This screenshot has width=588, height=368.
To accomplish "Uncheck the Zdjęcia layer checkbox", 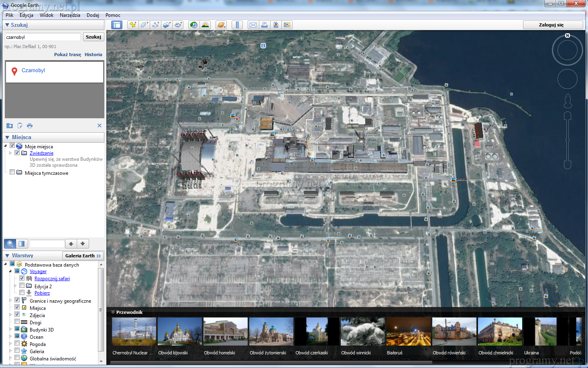I will pos(17,315).
